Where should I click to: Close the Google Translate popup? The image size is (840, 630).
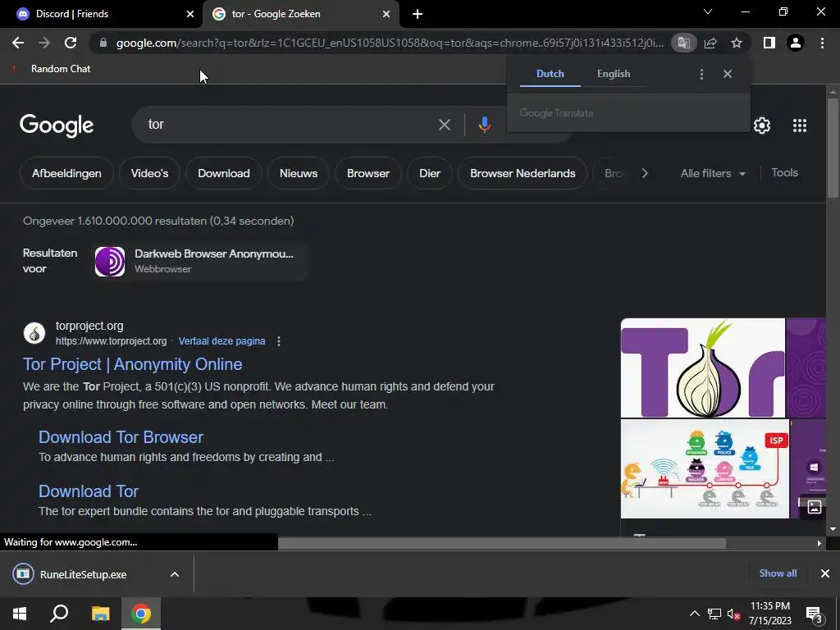[728, 74]
